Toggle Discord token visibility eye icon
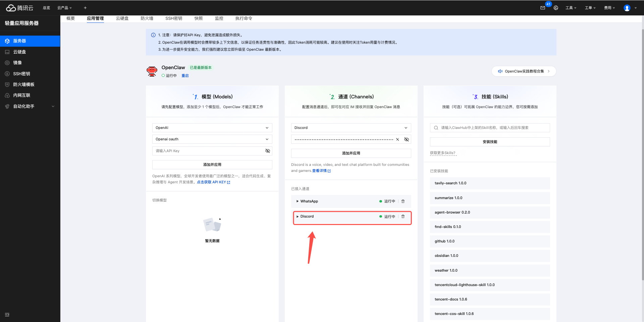The height and width of the screenshot is (322, 644). [407, 139]
